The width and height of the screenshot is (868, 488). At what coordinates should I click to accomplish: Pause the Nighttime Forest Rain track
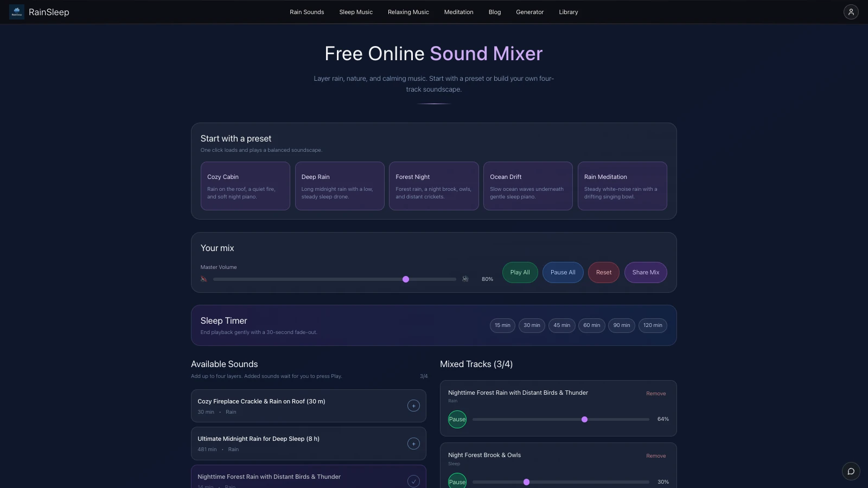457,419
